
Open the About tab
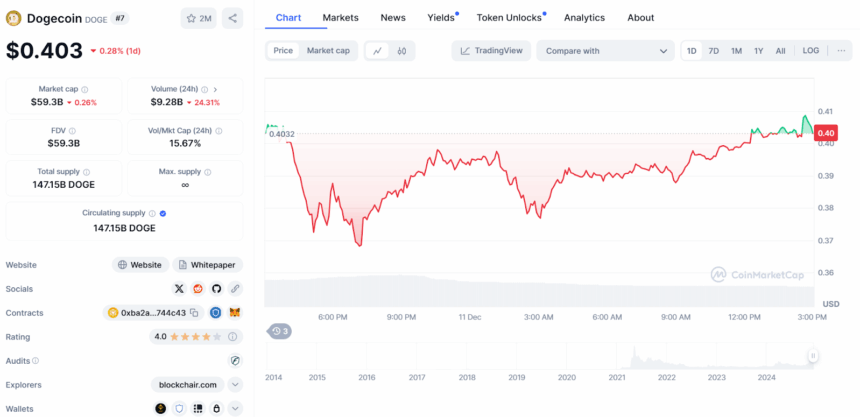click(641, 18)
